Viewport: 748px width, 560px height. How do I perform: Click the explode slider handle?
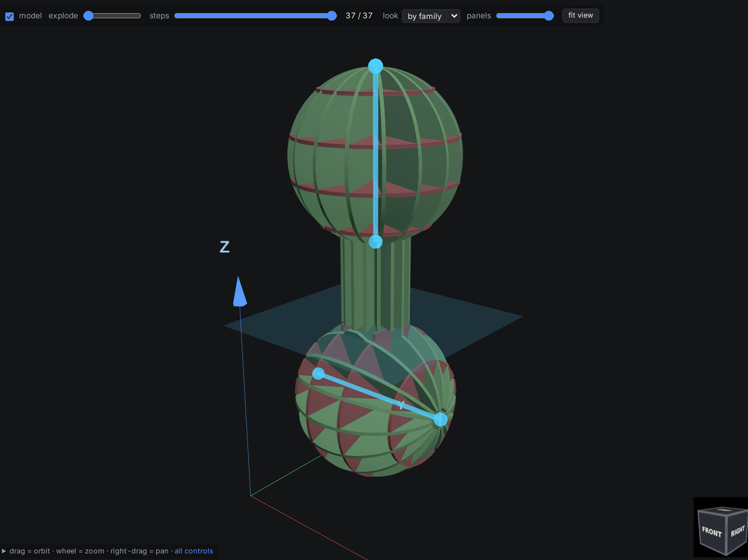(88, 16)
